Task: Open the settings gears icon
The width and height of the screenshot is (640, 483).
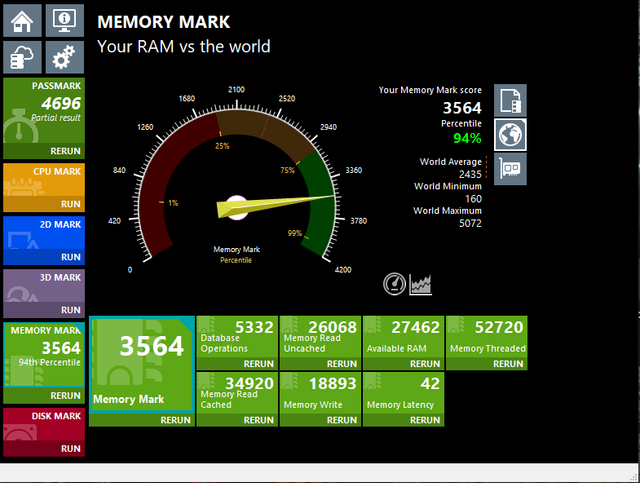Action: [65, 57]
